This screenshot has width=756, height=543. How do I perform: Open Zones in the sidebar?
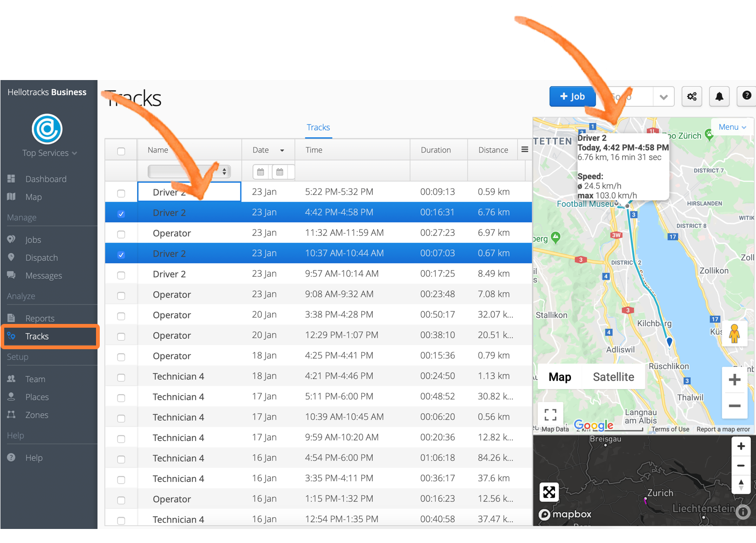click(x=37, y=415)
